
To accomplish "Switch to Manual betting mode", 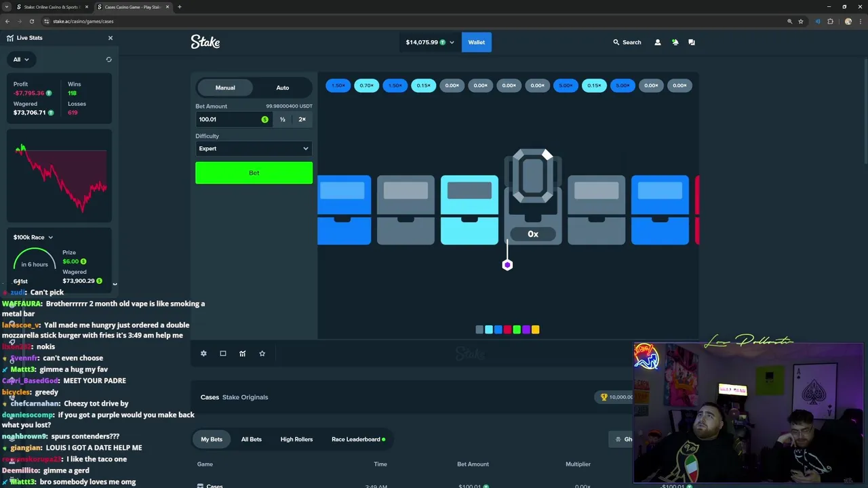I will click(225, 87).
